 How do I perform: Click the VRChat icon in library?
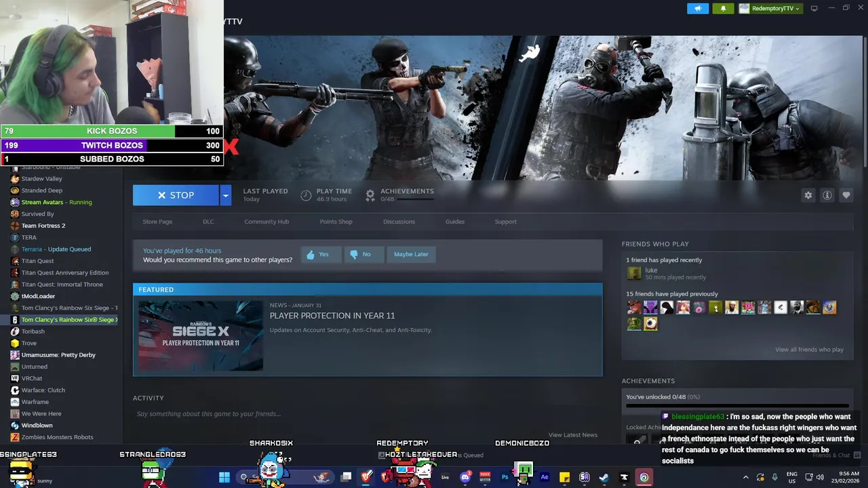15,378
